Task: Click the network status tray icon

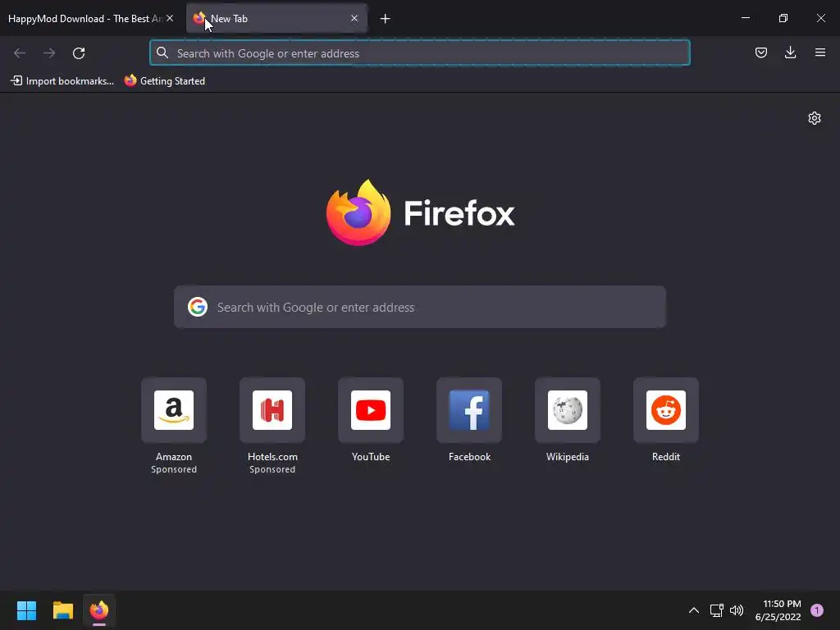Action: (716, 610)
